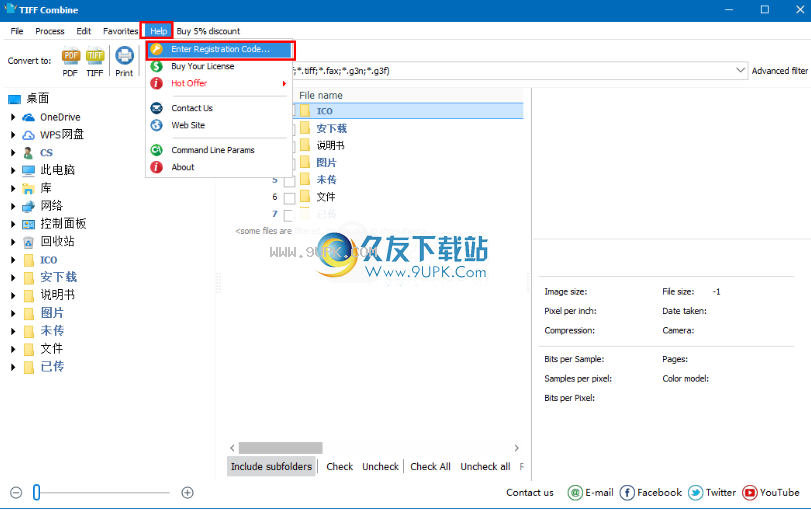Click the 网络 network icon
The width and height of the screenshot is (811, 510).
[x=28, y=206]
